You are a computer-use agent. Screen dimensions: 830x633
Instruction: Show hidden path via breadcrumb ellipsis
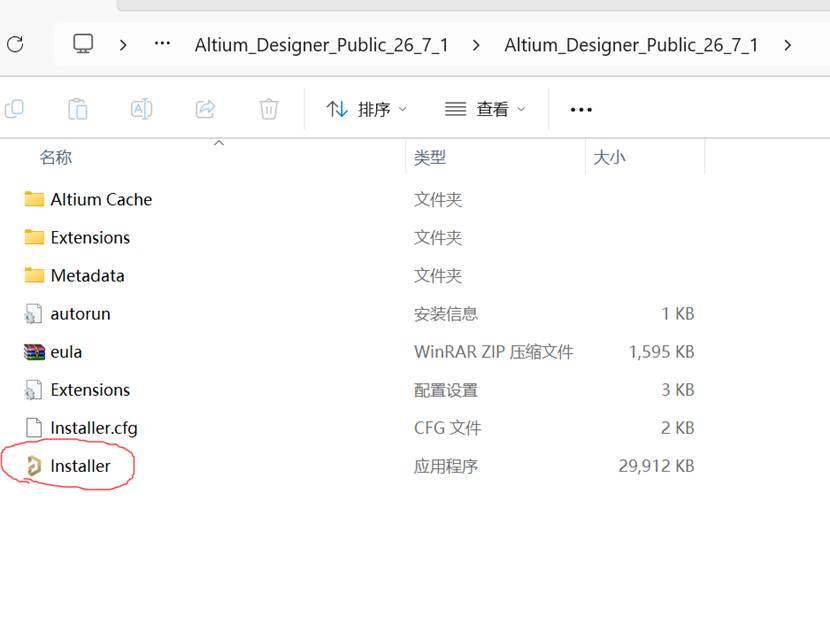(162, 43)
